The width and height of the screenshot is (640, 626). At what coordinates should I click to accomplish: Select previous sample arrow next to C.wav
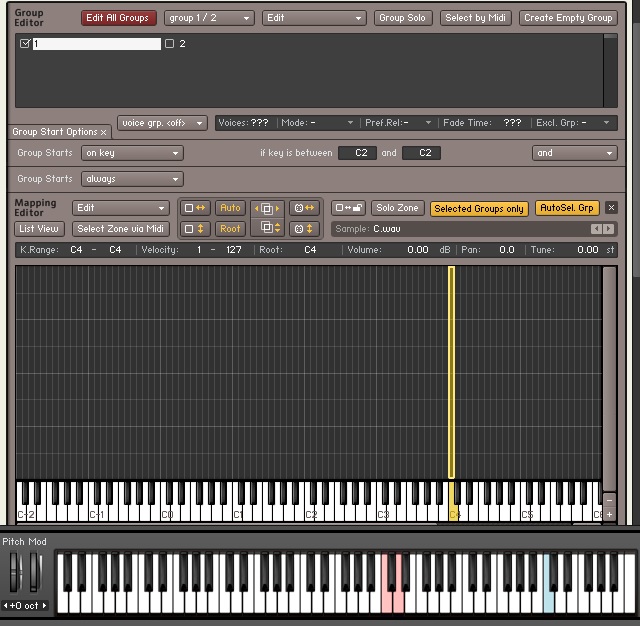coord(596,229)
